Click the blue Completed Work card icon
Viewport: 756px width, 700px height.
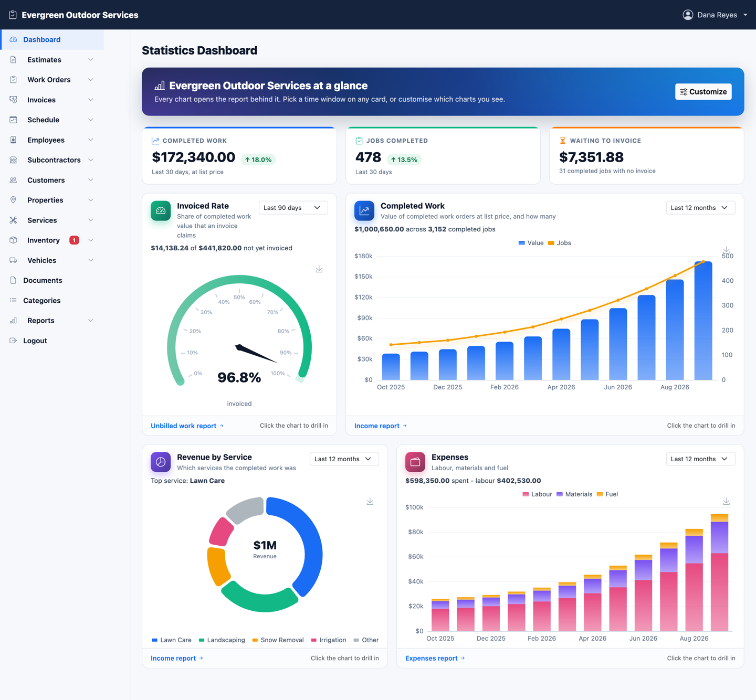click(364, 211)
